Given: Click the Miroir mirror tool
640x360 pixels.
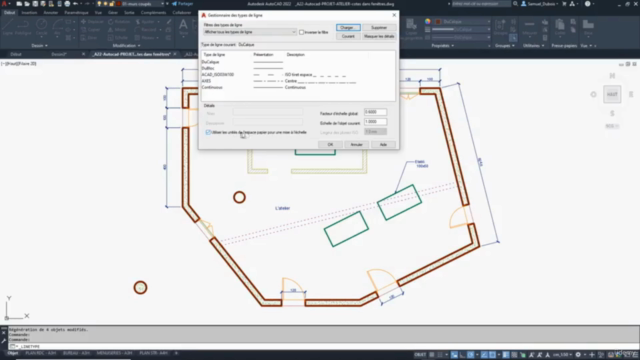Looking at the screenshot, I should coord(117,30).
